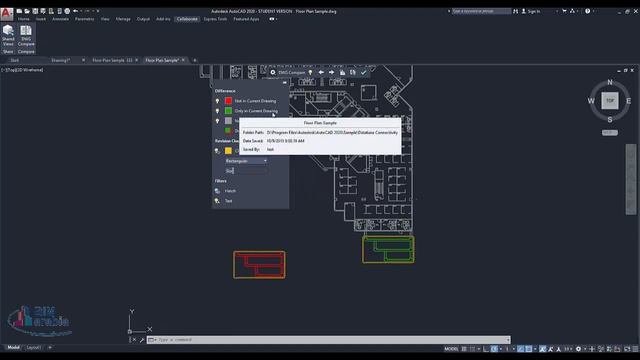Toggle visibility of Not in Current Drawing
640x360 pixels.
coord(217,101)
